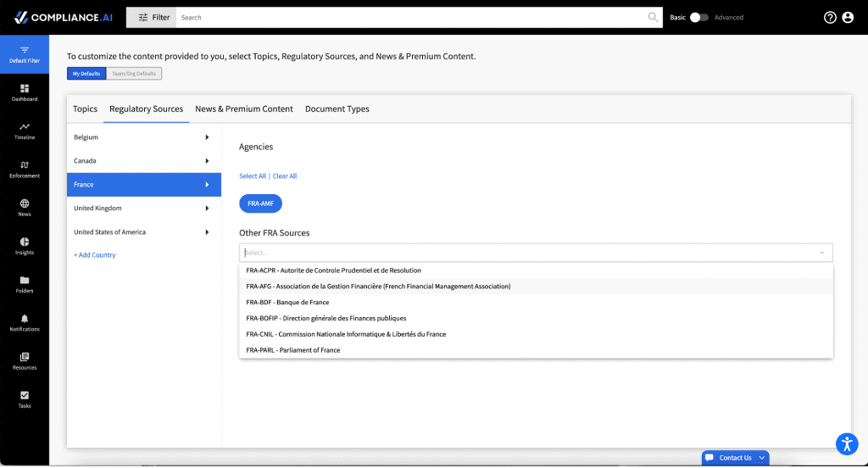868x468 pixels.
Task: Open the News sidebar section
Action: coord(25,208)
